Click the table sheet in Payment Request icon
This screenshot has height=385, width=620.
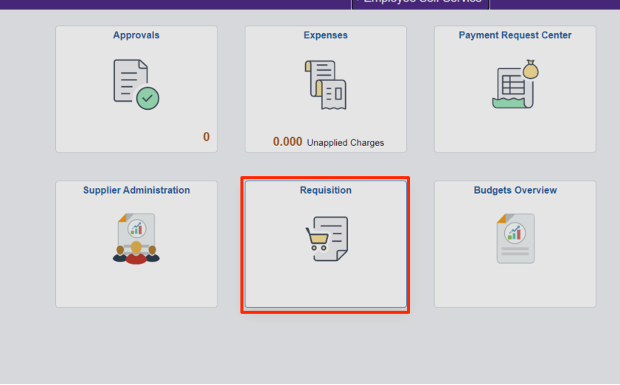click(x=513, y=85)
